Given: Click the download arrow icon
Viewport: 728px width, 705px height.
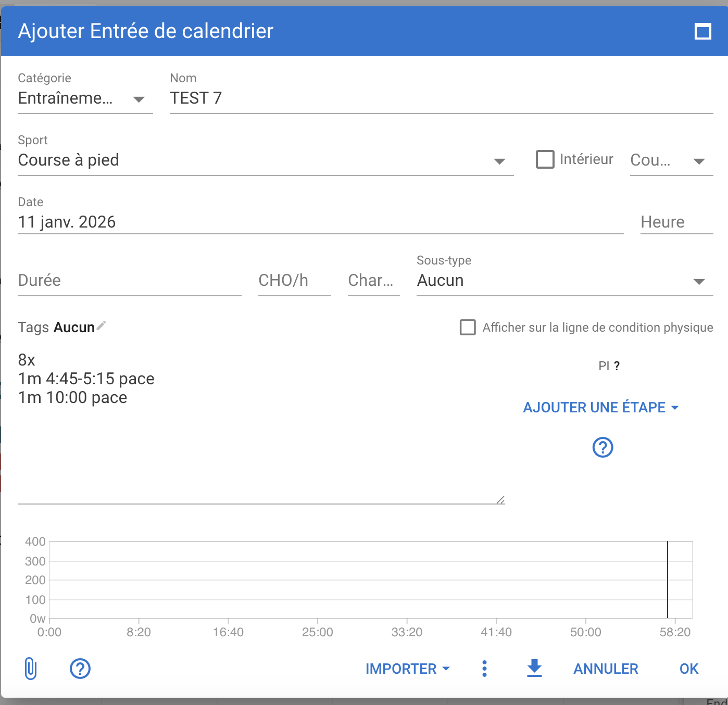Looking at the screenshot, I should pyautogui.click(x=534, y=668).
